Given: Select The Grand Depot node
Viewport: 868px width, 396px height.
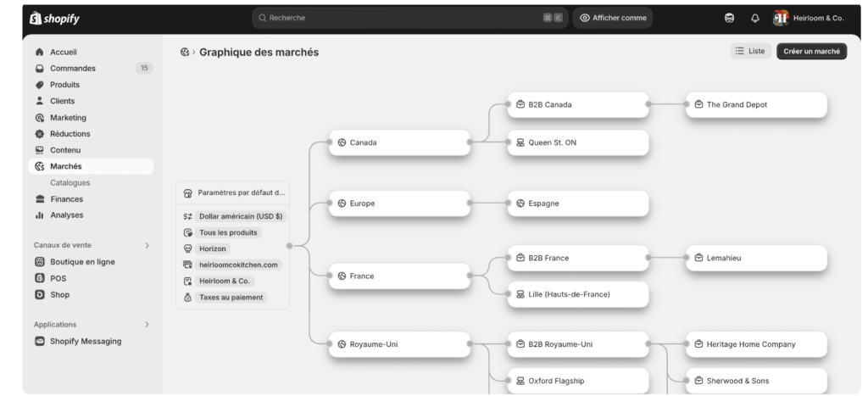Looking at the screenshot, I should tap(756, 104).
